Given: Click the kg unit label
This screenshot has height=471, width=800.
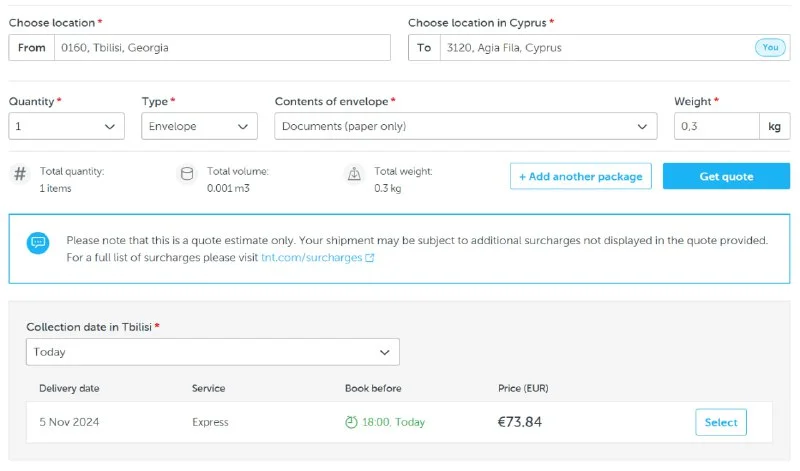Looking at the screenshot, I should click(x=774, y=126).
